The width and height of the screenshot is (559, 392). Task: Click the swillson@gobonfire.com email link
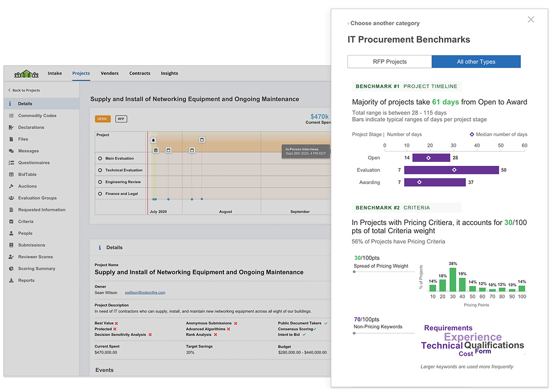tap(145, 293)
